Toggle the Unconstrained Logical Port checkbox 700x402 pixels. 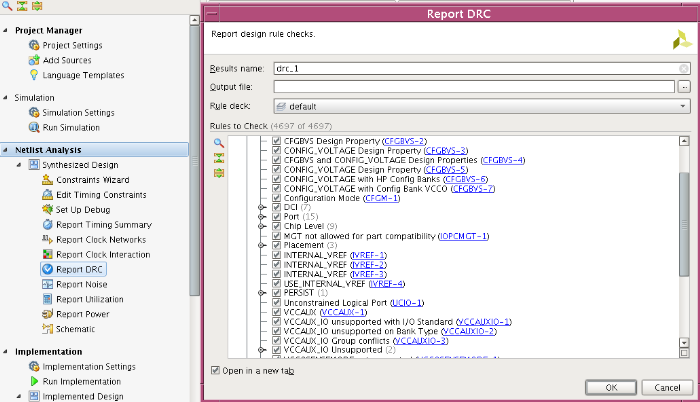(x=277, y=302)
